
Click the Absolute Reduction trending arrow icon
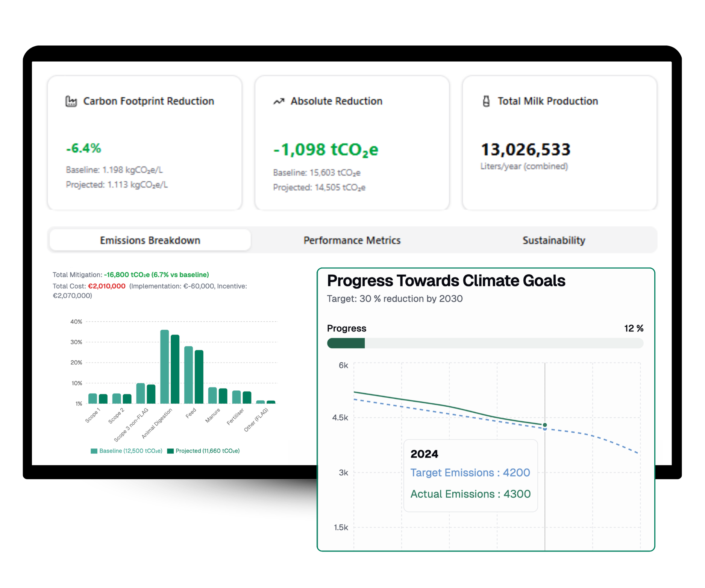coord(279,101)
